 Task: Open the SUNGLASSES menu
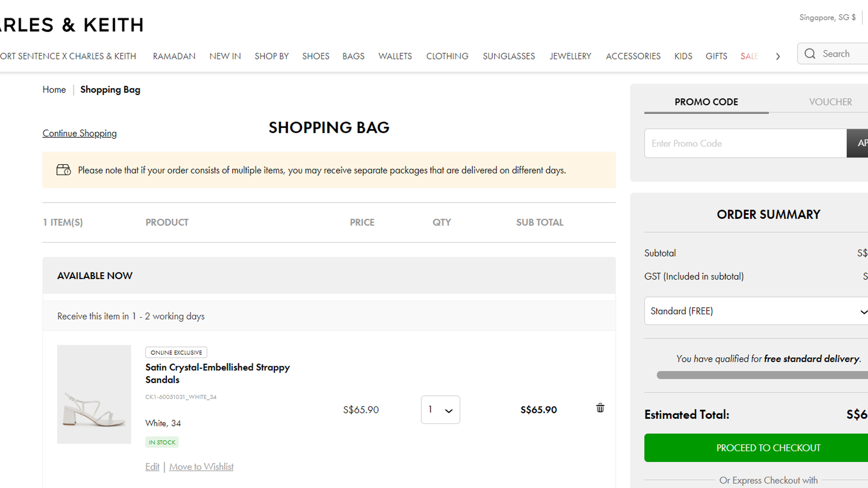(x=509, y=56)
